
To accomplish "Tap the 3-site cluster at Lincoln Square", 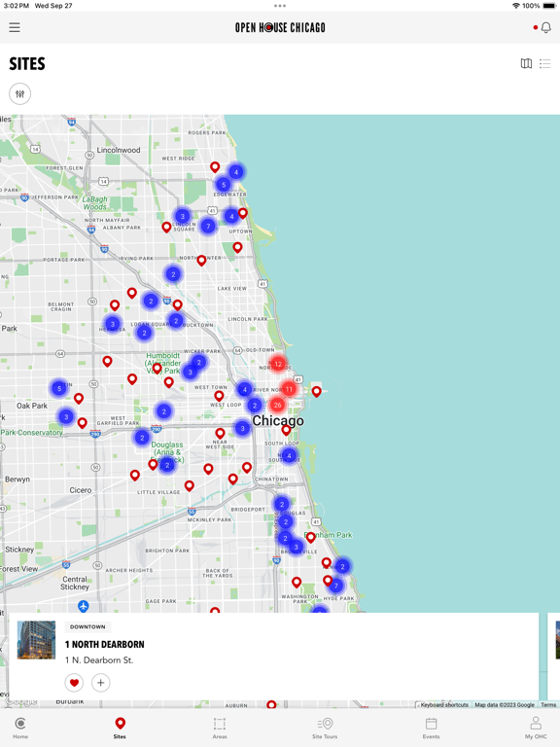I will coord(183,216).
